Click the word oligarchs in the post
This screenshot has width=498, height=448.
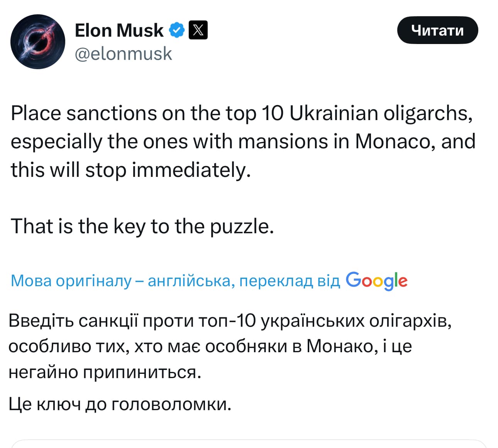427,114
